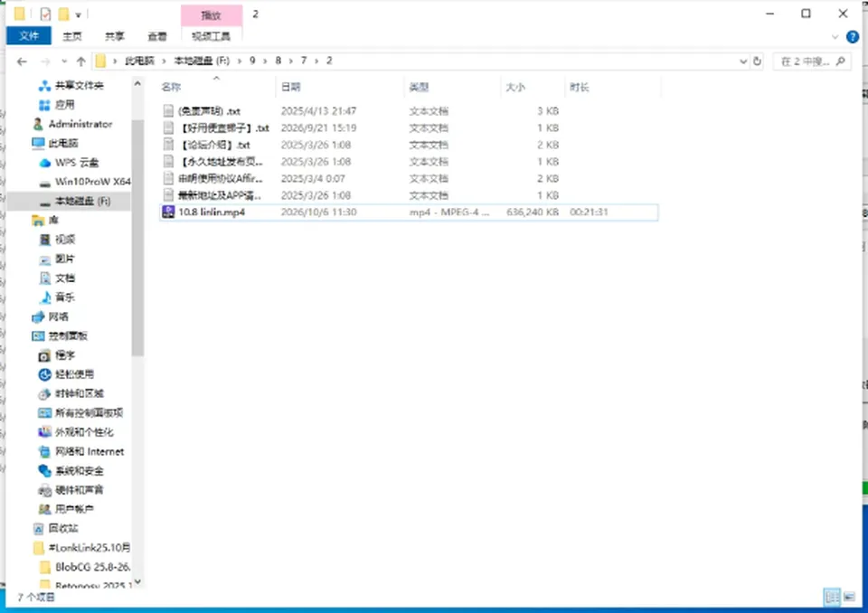Refresh the folder with the address bar refresh icon
This screenshot has height=613, width=868.
point(758,61)
